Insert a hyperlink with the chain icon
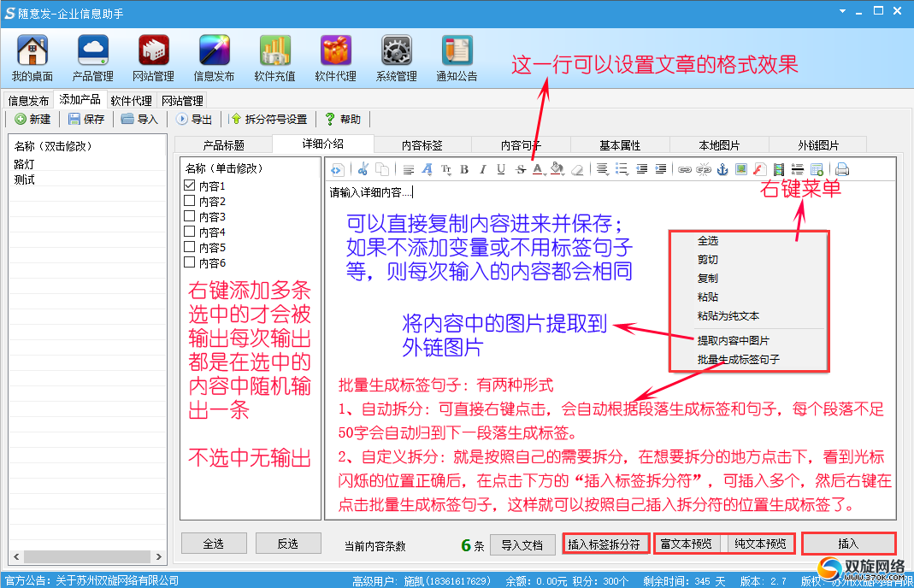 pyautogui.click(x=685, y=169)
